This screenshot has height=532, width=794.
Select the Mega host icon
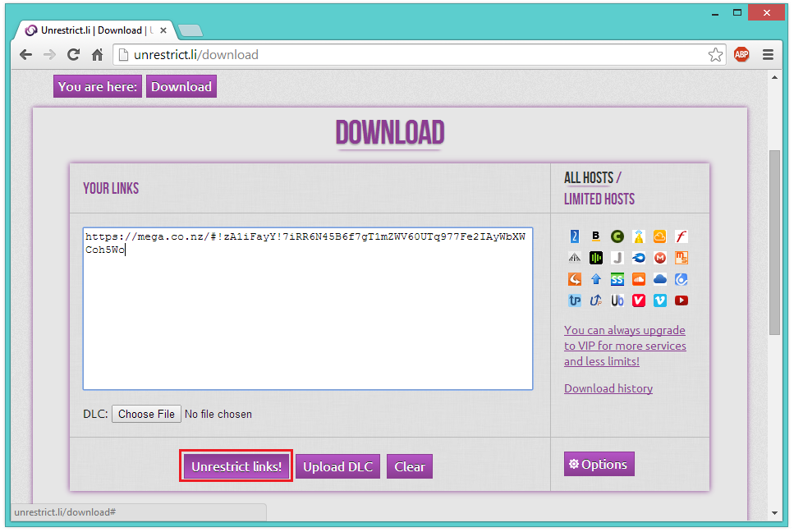pos(659,258)
